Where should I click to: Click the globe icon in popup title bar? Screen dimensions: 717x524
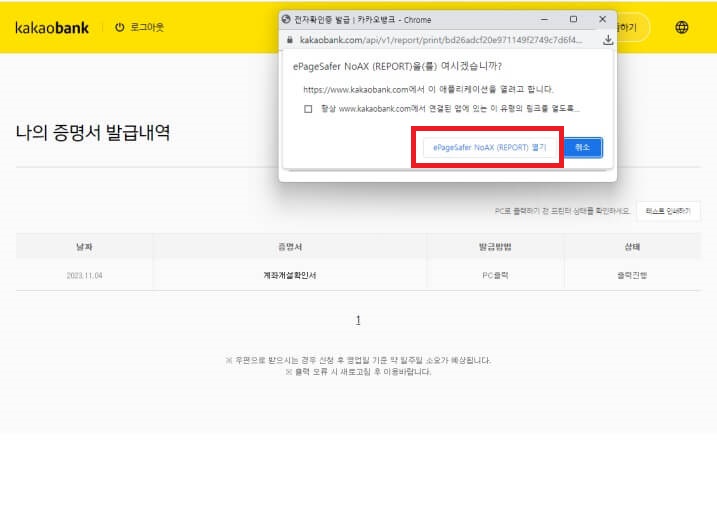tap(286, 19)
